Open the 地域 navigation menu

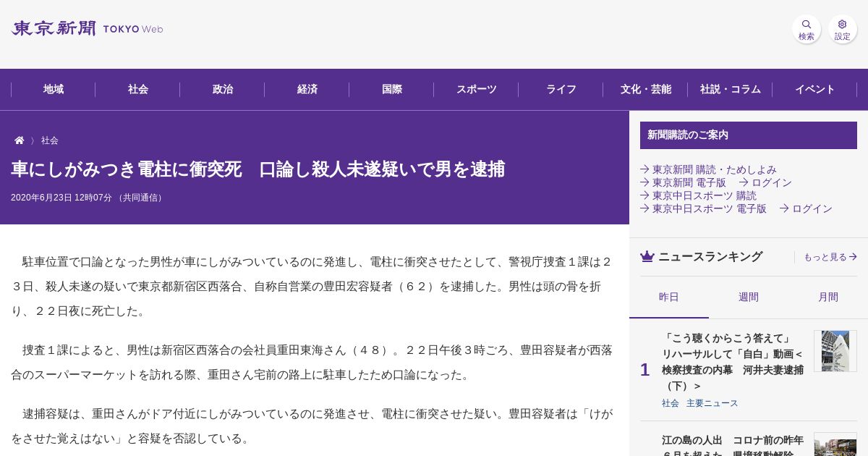tap(53, 90)
